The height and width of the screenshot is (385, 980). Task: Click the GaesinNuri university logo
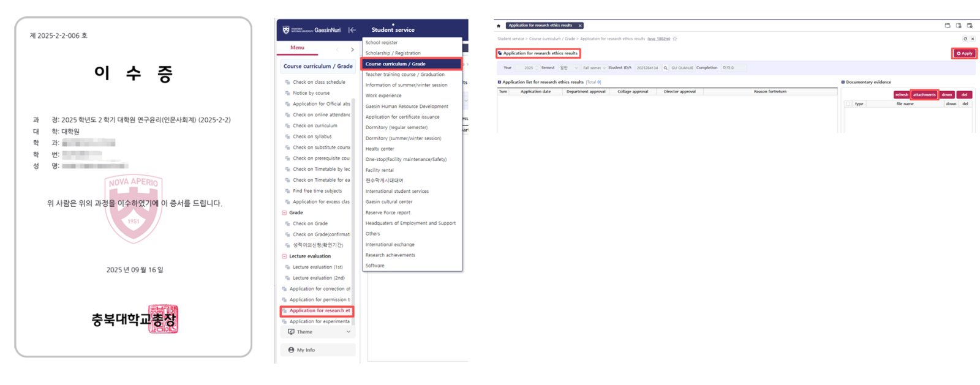(x=312, y=29)
